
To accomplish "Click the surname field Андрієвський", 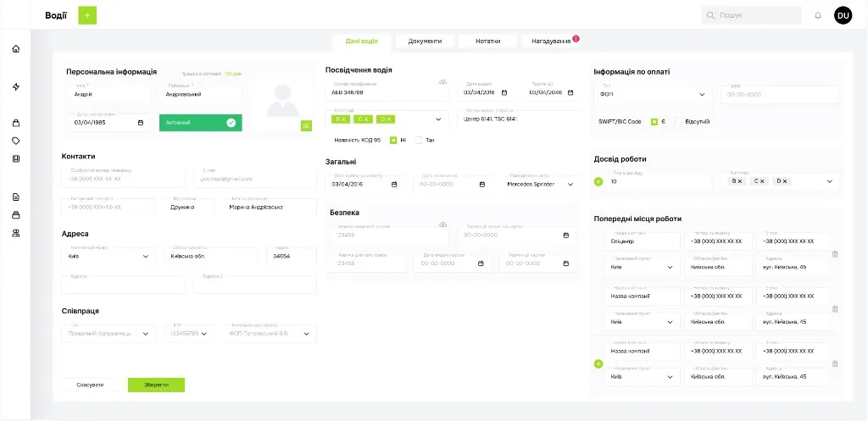I will tap(200, 94).
